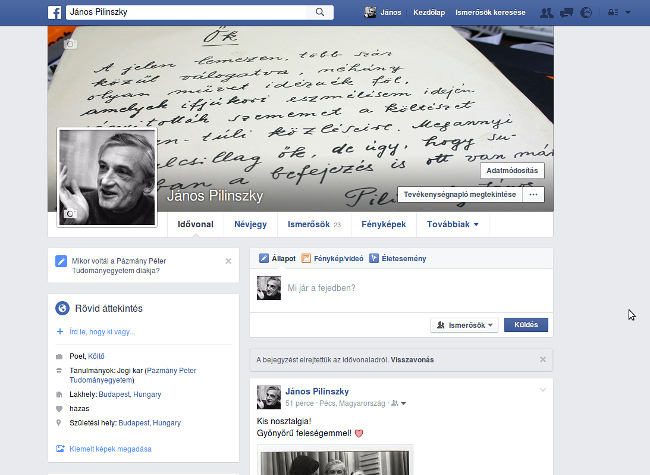Click the composer avatar thumbnail
650x475 pixels.
pyautogui.click(x=269, y=288)
